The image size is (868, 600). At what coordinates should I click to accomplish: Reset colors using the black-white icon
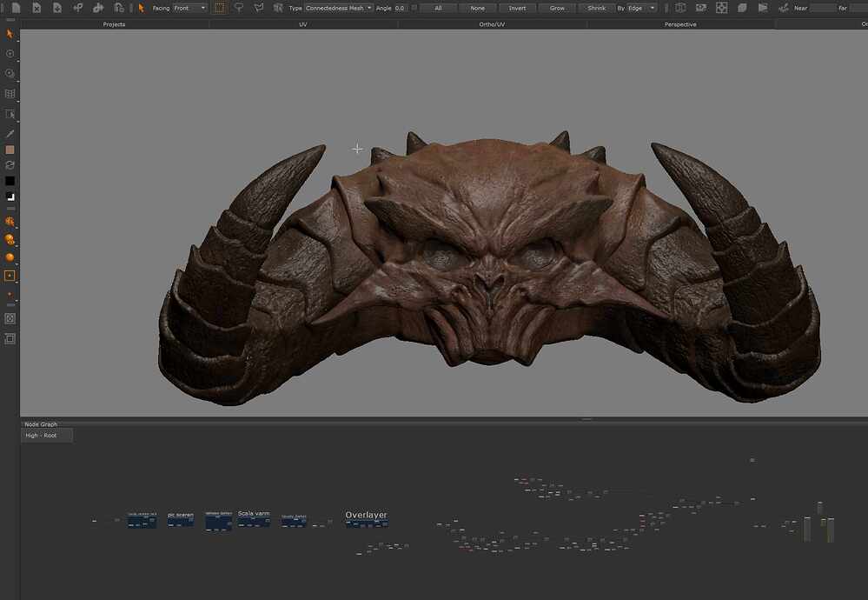pyautogui.click(x=10, y=197)
